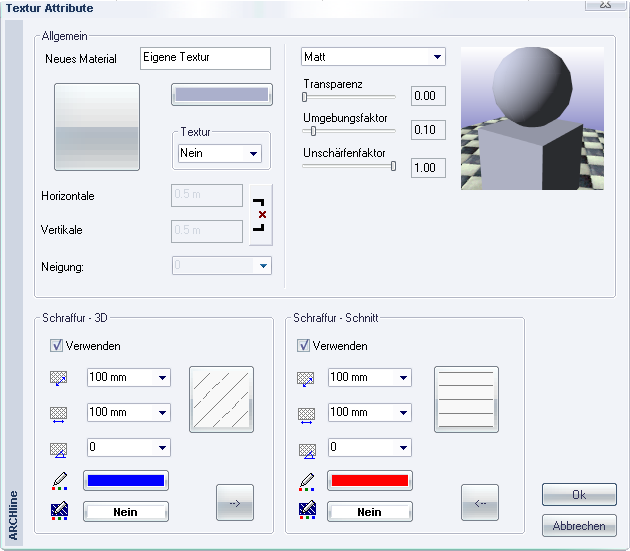The image size is (630, 551).
Task: Click the Horizontale size field
Action: [207, 195]
